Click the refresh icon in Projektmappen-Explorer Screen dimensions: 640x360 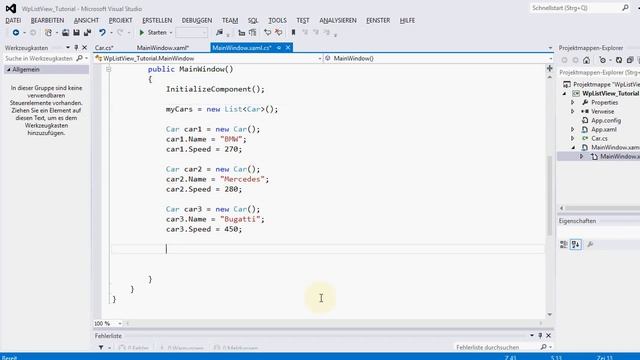coord(619,60)
